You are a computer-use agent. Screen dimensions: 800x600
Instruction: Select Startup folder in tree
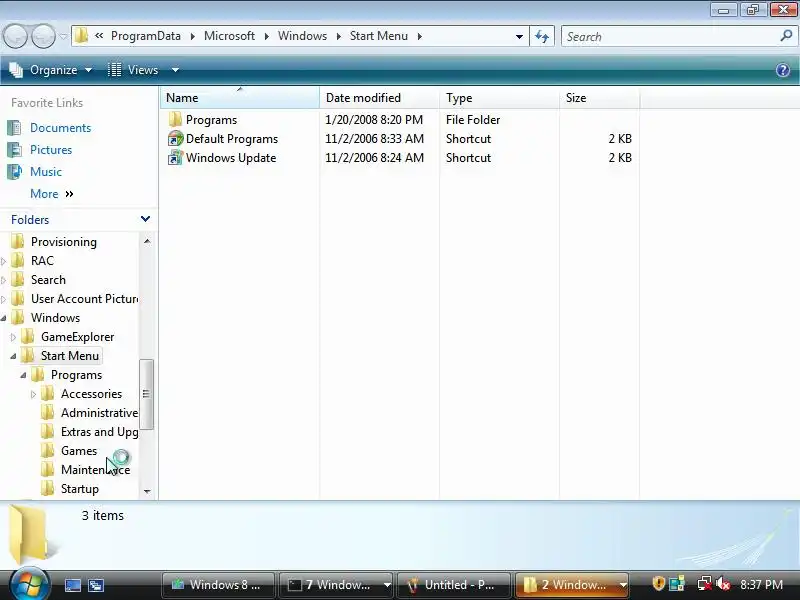point(80,489)
